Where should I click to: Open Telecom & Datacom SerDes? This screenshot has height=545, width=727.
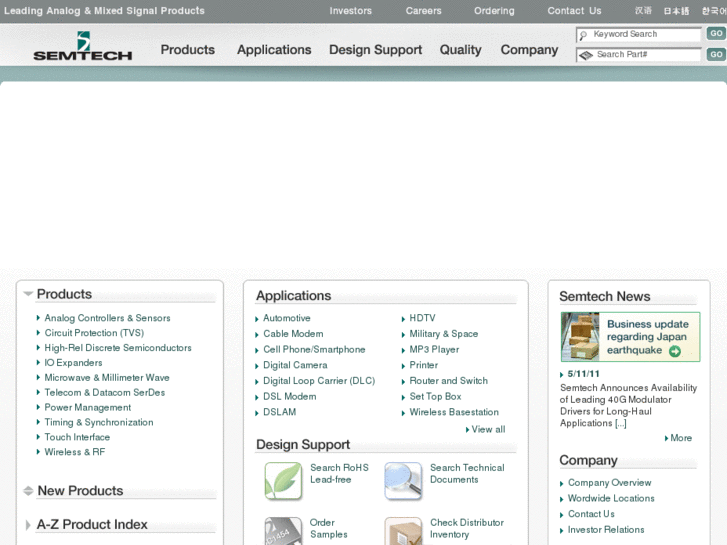click(104, 392)
